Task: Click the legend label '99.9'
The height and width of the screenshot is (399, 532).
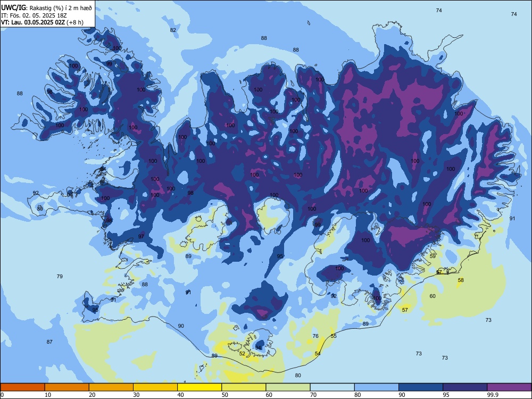Action: tap(493, 395)
